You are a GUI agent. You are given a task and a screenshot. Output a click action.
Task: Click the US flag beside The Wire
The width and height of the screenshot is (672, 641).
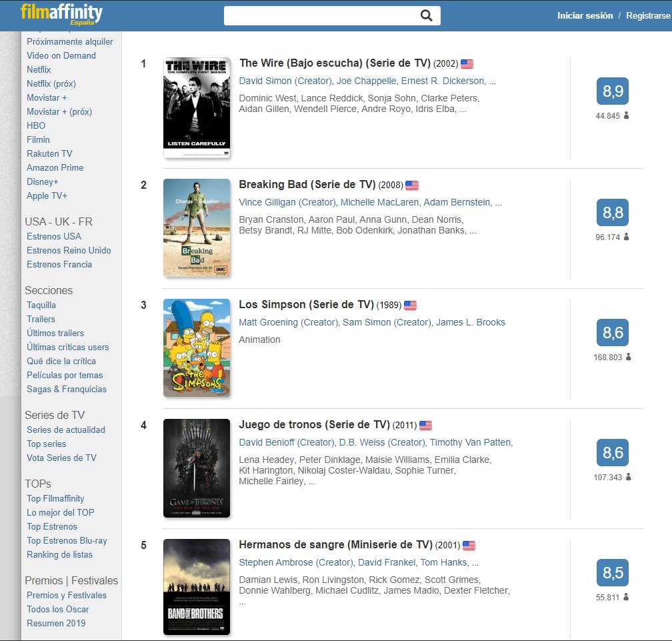click(467, 64)
